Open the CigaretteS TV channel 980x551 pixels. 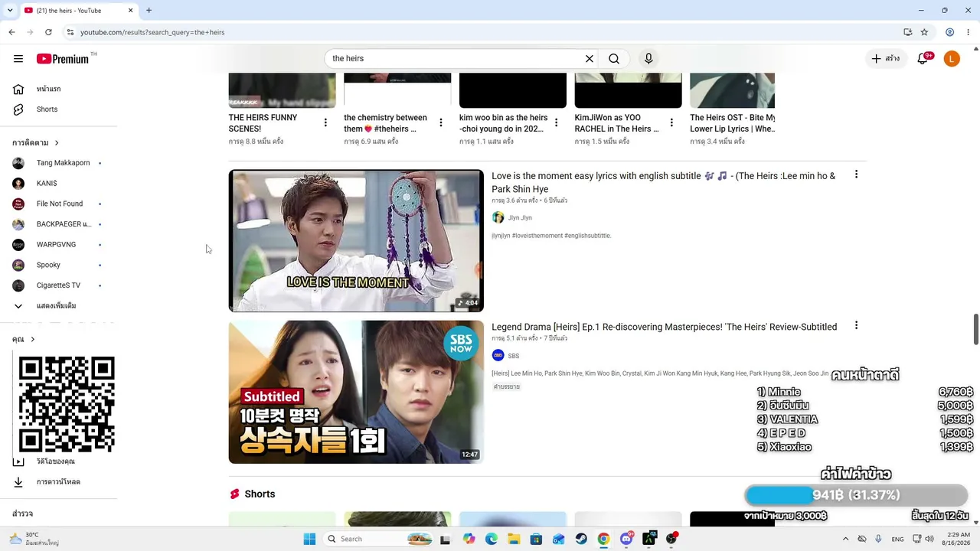click(58, 285)
